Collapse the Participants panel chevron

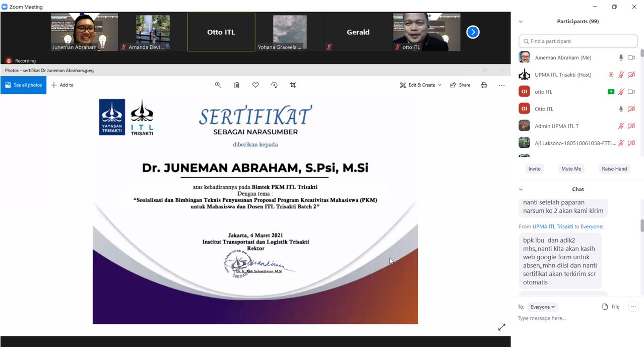tap(521, 22)
